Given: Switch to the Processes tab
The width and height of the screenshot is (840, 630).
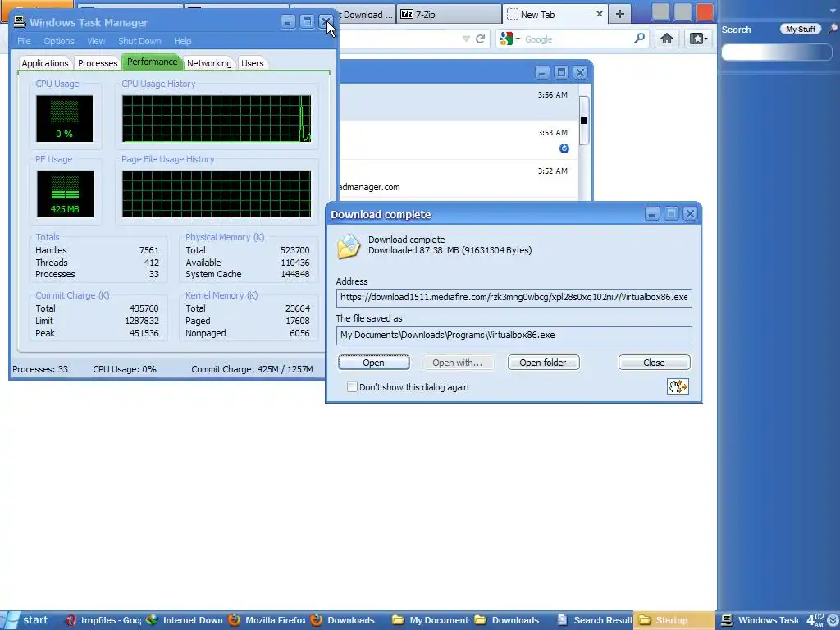Looking at the screenshot, I should pos(98,63).
